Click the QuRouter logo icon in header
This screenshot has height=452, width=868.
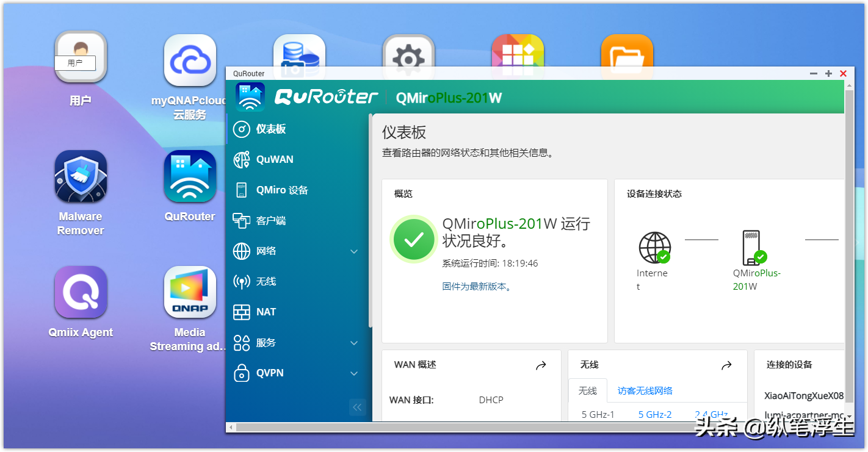point(250,97)
